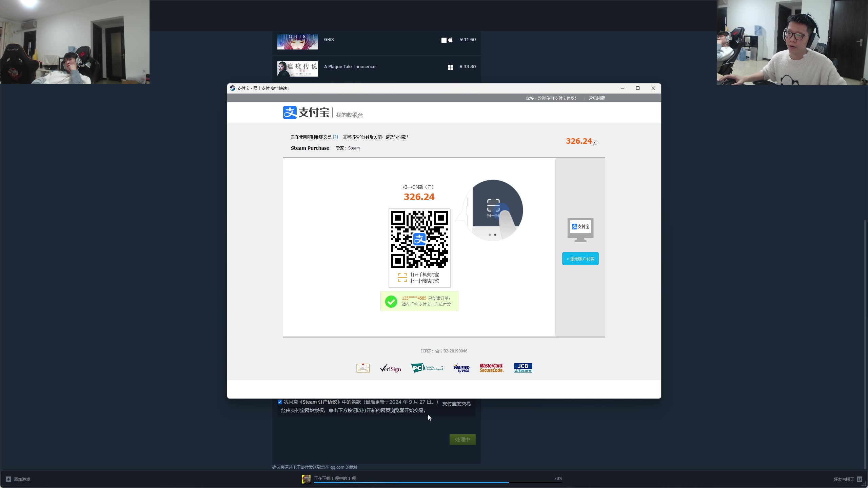The height and width of the screenshot is (488, 868).
Task: Click the ICP证 license text
Action: 444,351
